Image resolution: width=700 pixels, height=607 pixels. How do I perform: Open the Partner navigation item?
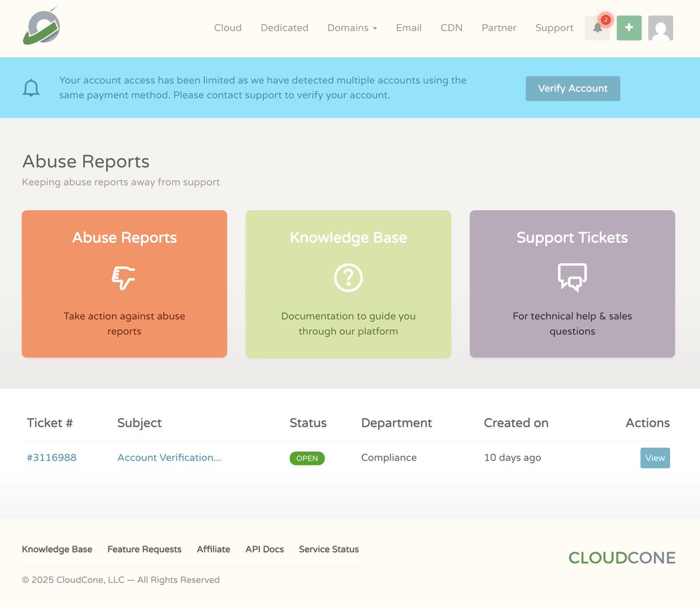[x=499, y=28]
